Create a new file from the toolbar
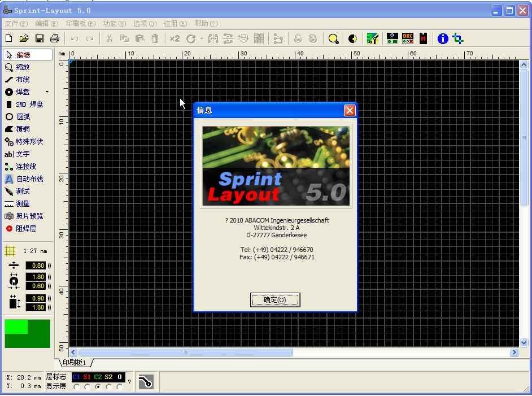 9,38
